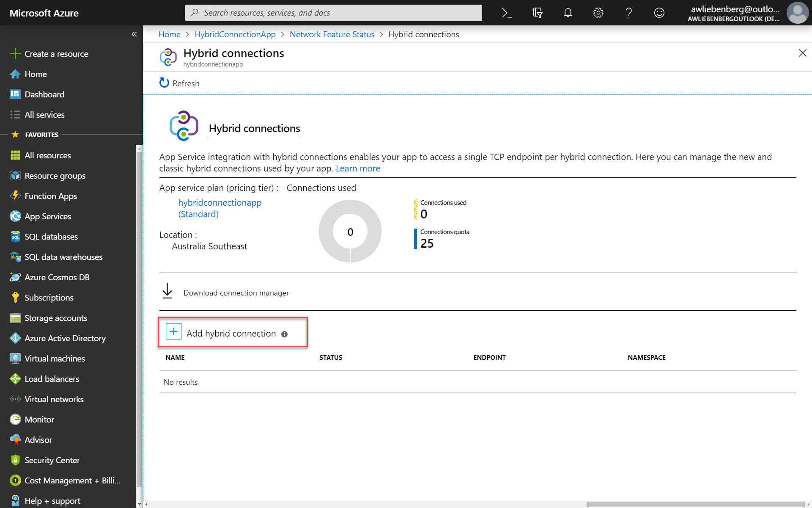Click the App Services icon

[x=15, y=216]
